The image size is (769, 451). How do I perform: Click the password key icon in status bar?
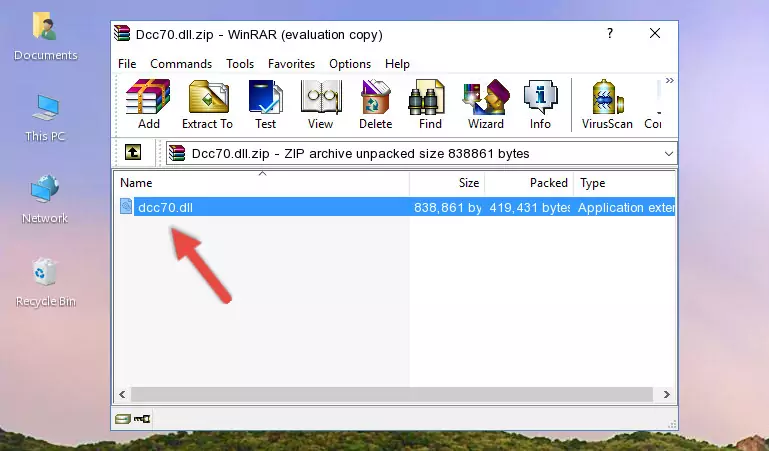142,419
